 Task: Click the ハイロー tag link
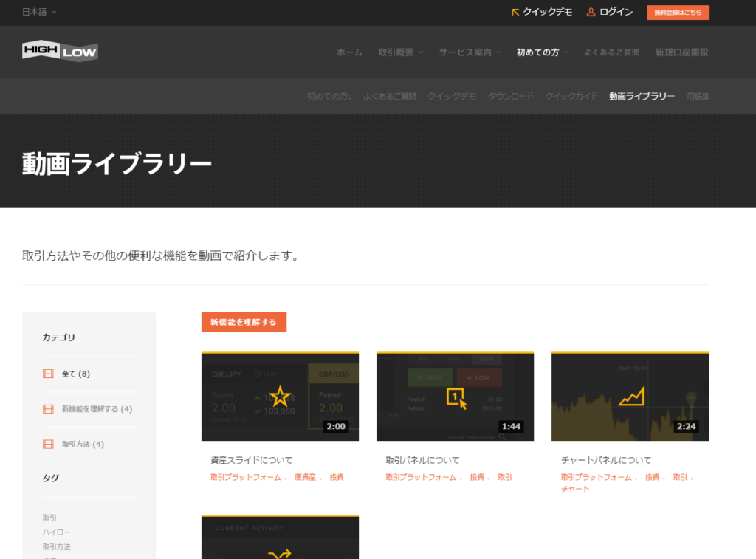[57, 532]
